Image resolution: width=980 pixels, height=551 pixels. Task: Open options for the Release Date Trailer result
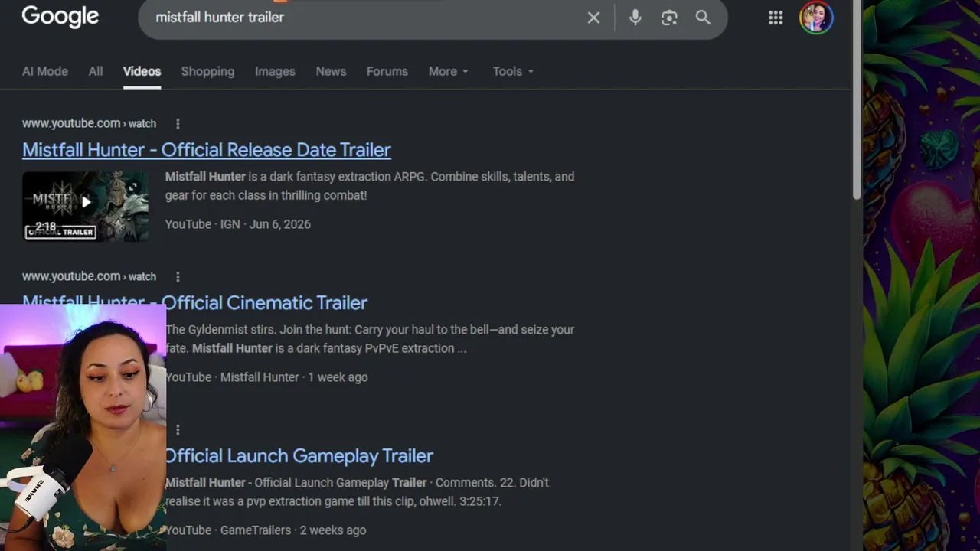coord(178,123)
